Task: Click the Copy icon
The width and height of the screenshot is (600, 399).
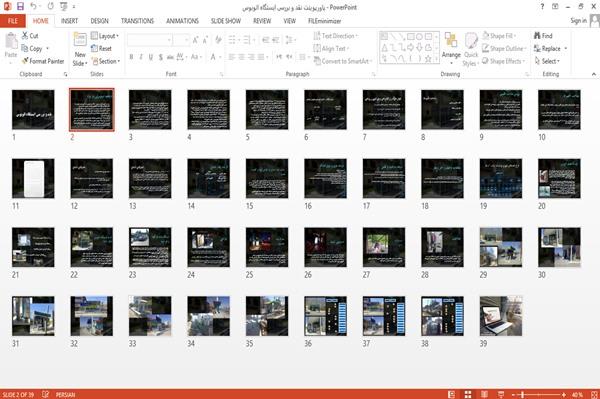Action: click(x=25, y=48)
